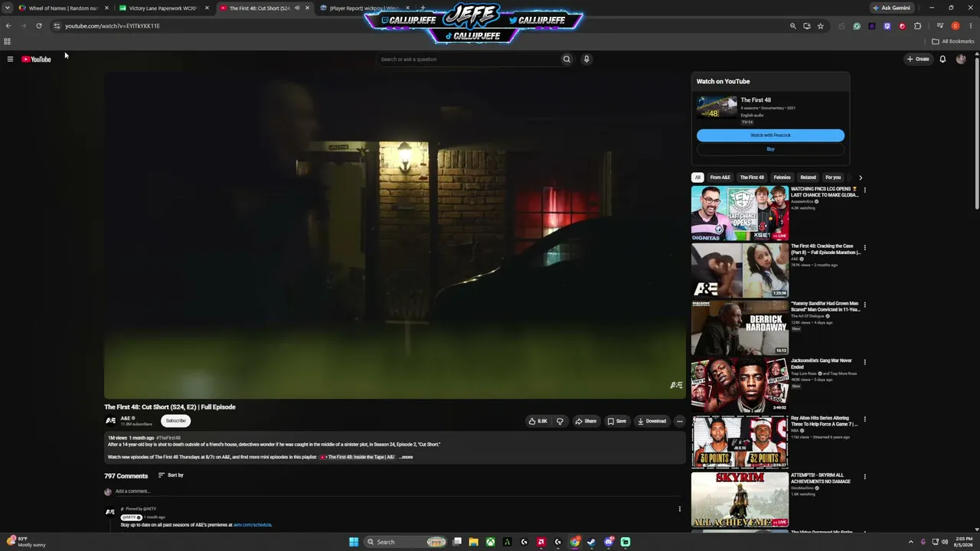Select the Related filter chip

click(x=808, y=178)
